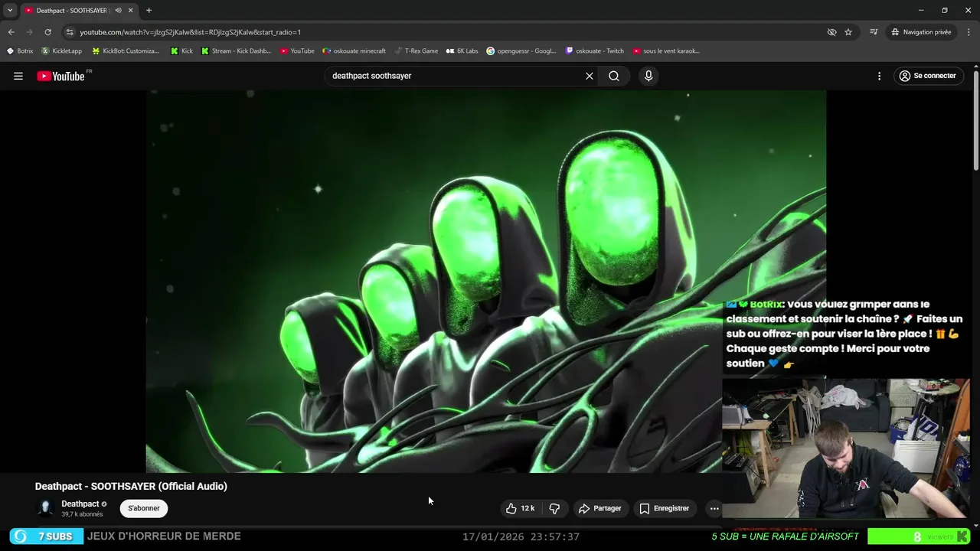Image resolution: width=980 pixels, height=551 pixels.
Task: Open the Deathpact channel avatar
Action: (x=45, y=508)
